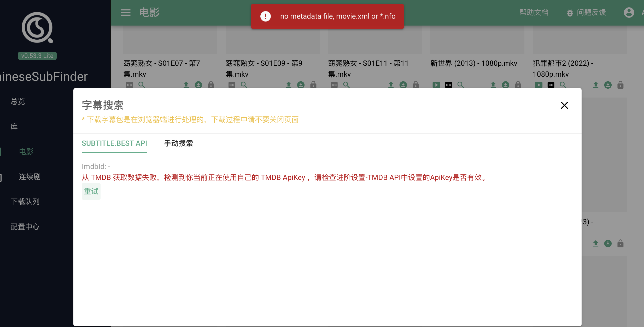This screenshot has height=327, width=644.
Task: Click the 重试 retry button
Action: tap(91, 191)
